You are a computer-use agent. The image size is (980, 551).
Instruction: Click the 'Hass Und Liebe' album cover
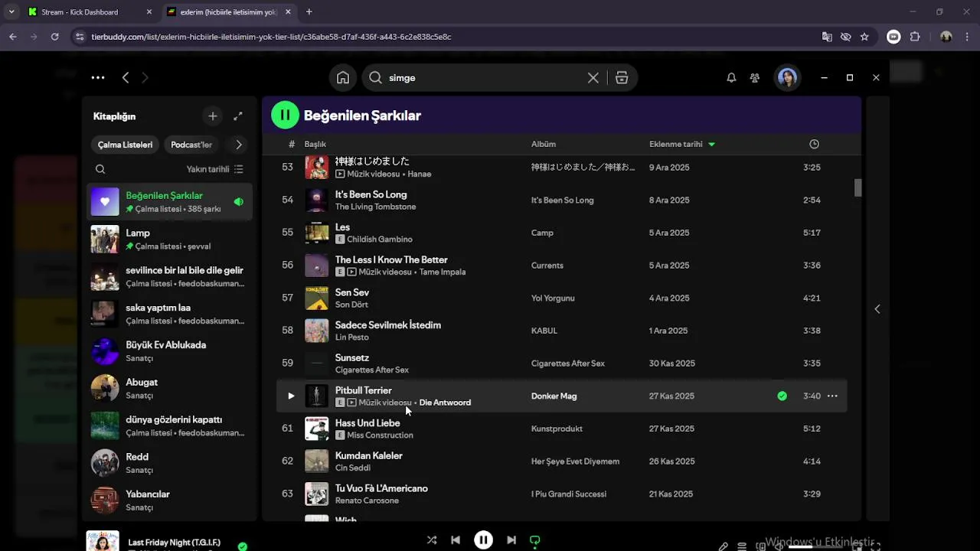(x=317, y=429)
